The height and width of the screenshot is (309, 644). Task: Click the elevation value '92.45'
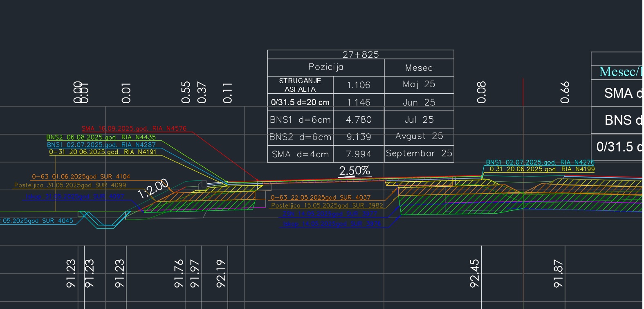click(x=474, y=273)
